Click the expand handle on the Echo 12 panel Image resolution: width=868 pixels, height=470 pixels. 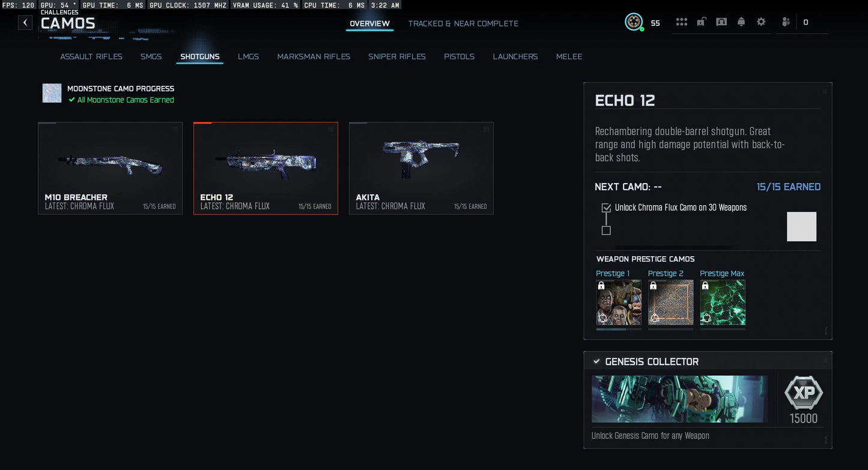[825, 91]
